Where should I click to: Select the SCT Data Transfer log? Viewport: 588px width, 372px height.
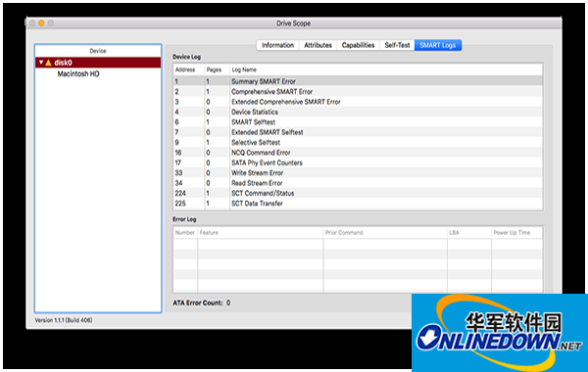coord(358,204)
